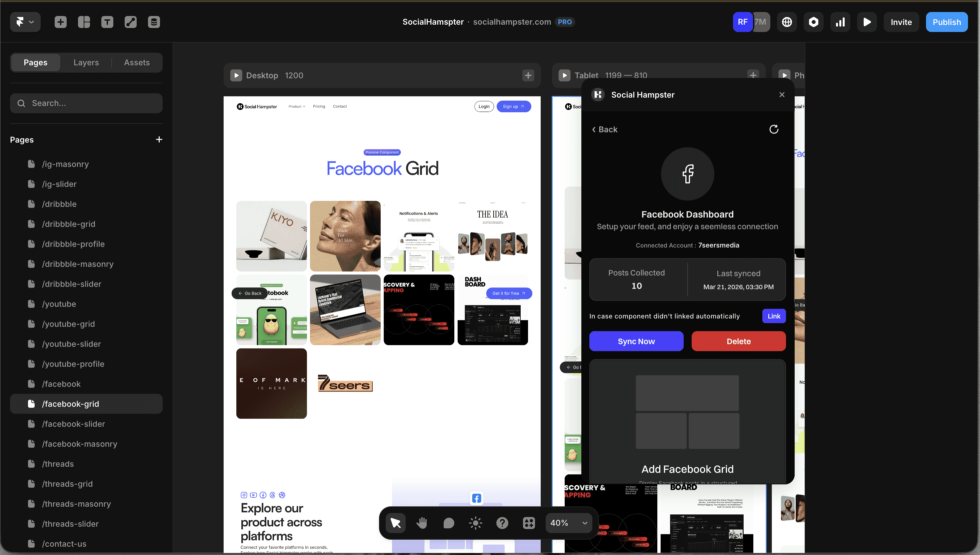Click the red Delete button
The height and width of the screenshot is (555, 980).
click(x=738, y=341)
